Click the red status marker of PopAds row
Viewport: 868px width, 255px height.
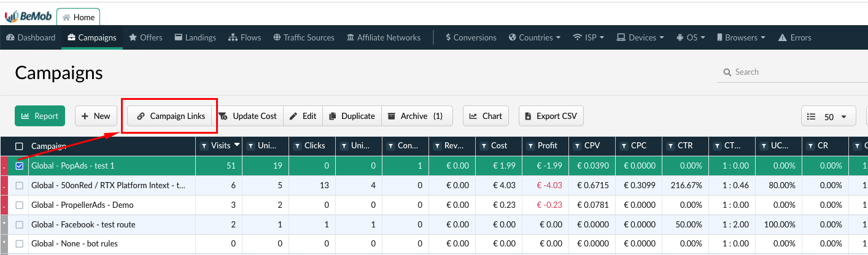click(4, 166)
